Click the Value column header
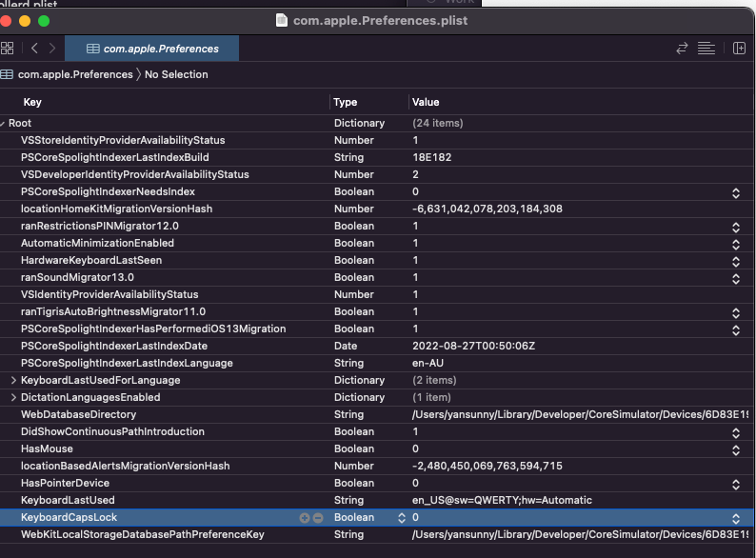756x558 pixels. pyautogui.click(x=426, y=102)
